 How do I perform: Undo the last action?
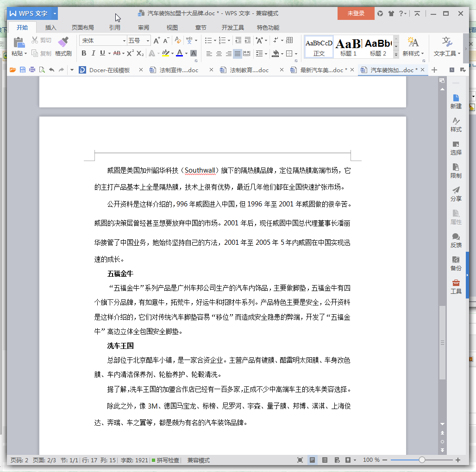(x=51, y=70)
